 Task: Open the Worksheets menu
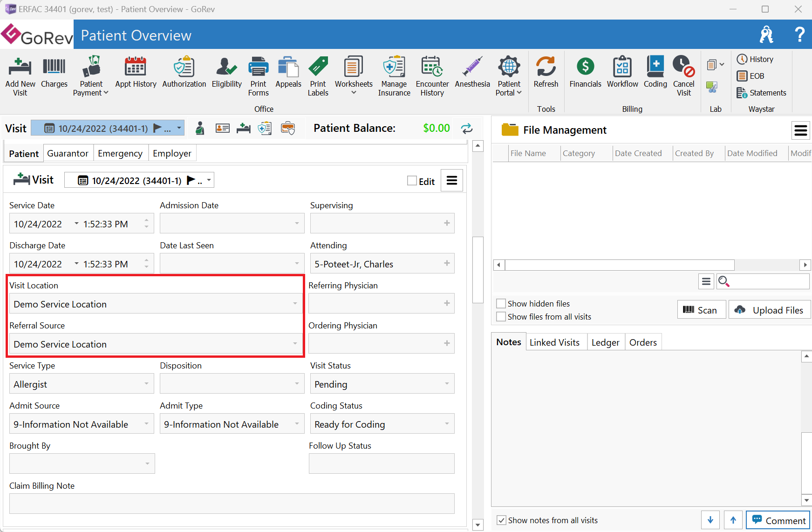point(354,76)
